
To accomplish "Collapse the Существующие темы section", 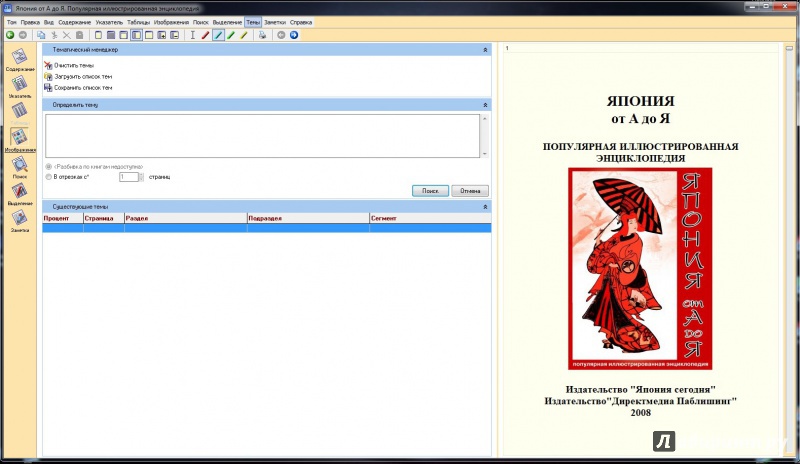I will coord(485,207).
